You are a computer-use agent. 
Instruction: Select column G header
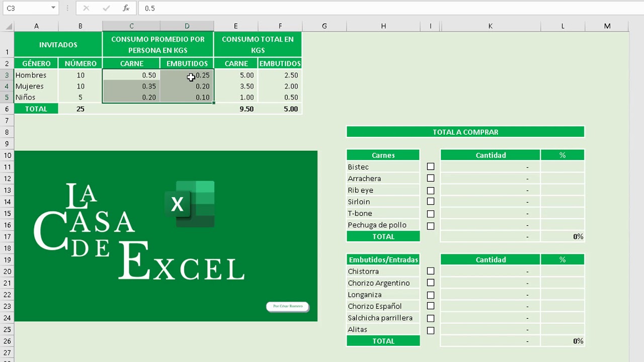click(x=324, y=26)
